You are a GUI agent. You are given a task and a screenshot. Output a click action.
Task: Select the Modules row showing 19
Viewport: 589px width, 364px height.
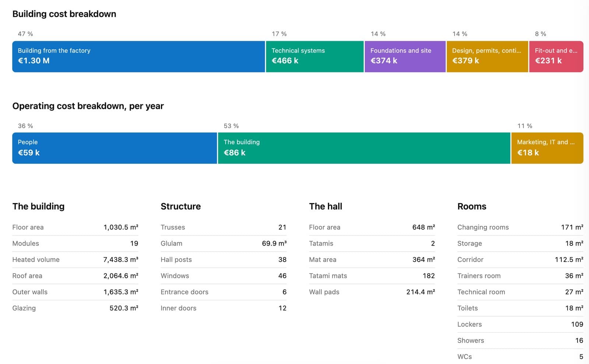[x=75, y=243]
